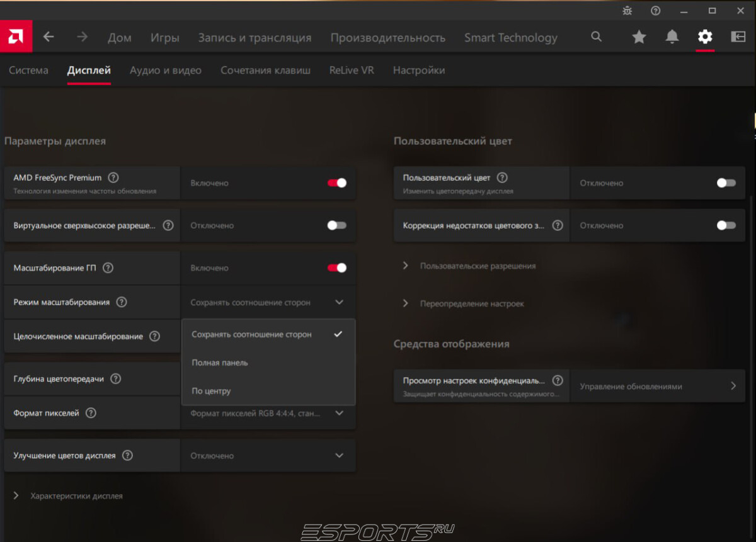The width and height of the screenshot is (756, 542).
Task: Open the Улучшение цветов дисплея dropdown
Action: [268, 455]
